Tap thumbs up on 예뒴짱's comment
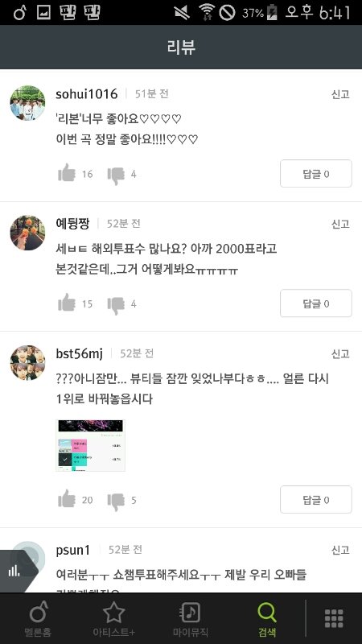This screenshot has height=644, width=362. (67, 303)
